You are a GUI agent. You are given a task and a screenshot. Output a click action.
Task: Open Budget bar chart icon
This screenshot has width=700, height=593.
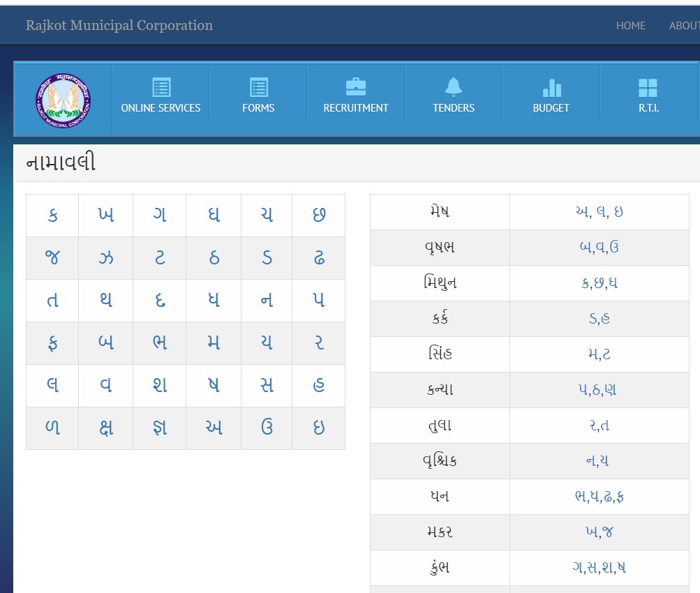pyautogui.click(x=552, y=88)
